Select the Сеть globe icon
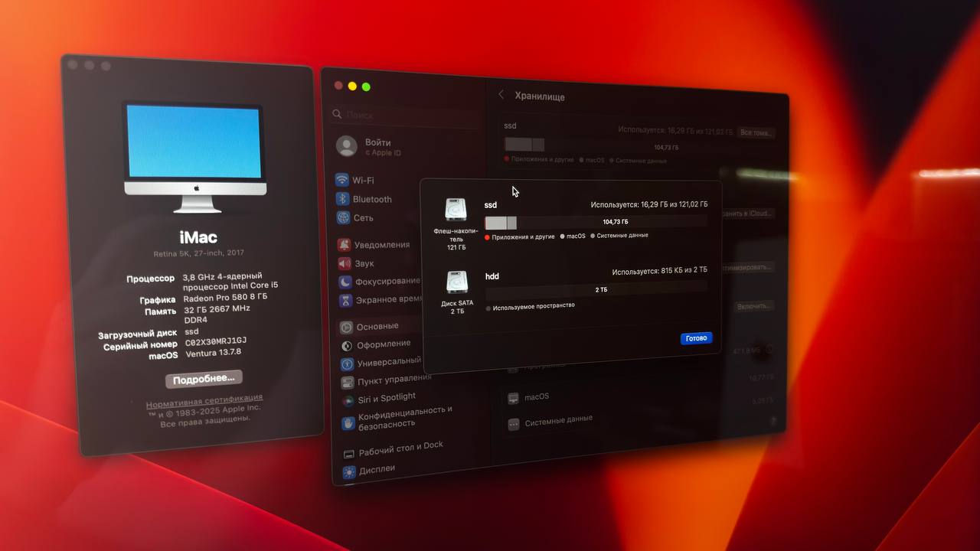This screenshot has height=551, width=980. 343,218
